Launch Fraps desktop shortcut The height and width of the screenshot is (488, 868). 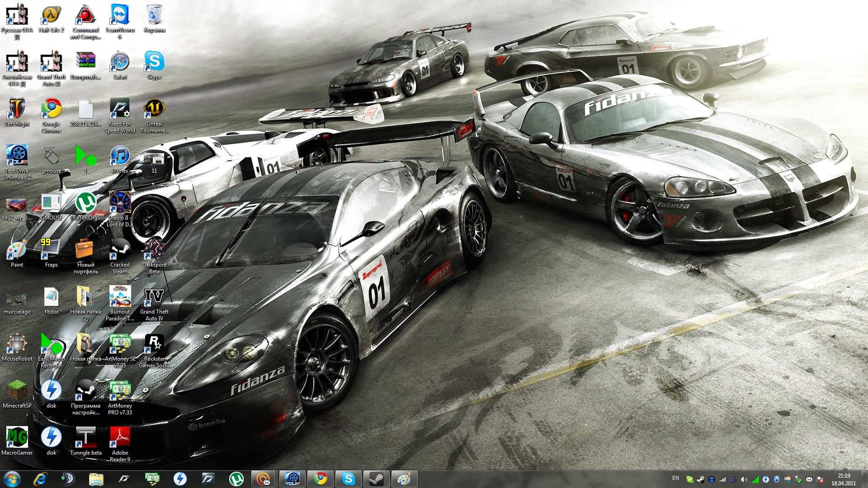point(51,254)
